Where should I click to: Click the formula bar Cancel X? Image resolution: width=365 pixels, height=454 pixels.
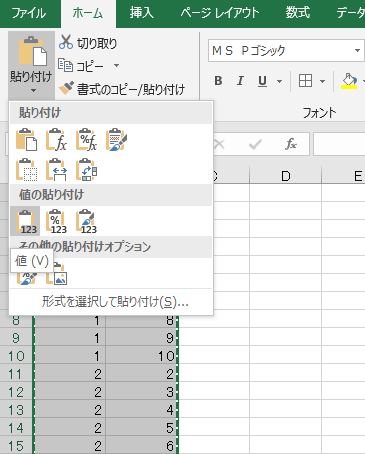[219, 144]
